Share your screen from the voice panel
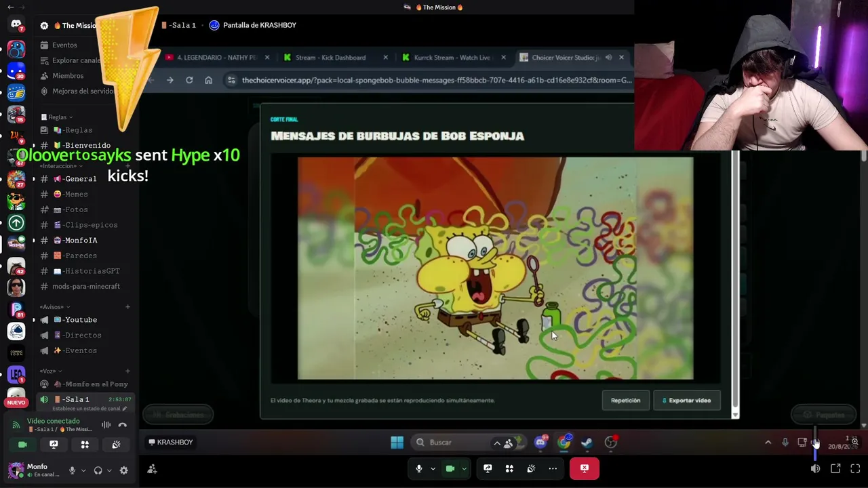The height and width of the screenshot is (488, 868). point(54,445)
